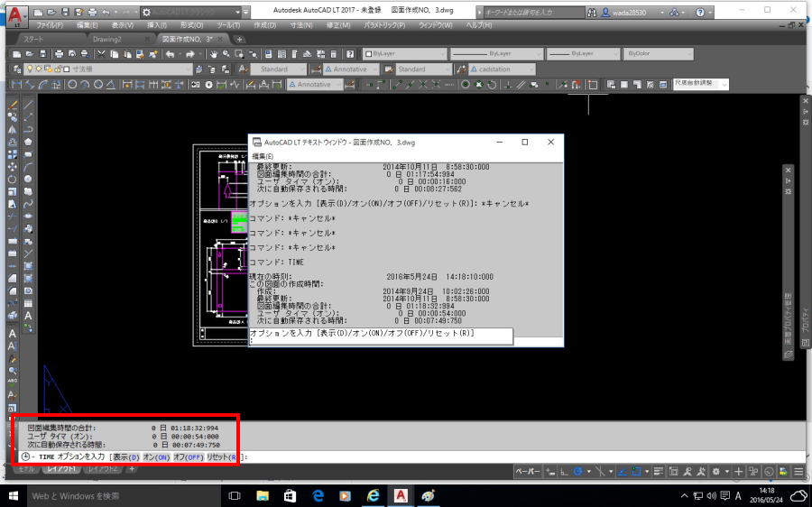Toggle polar tracking in status bar
812x507 pixels.
(578, 471)
